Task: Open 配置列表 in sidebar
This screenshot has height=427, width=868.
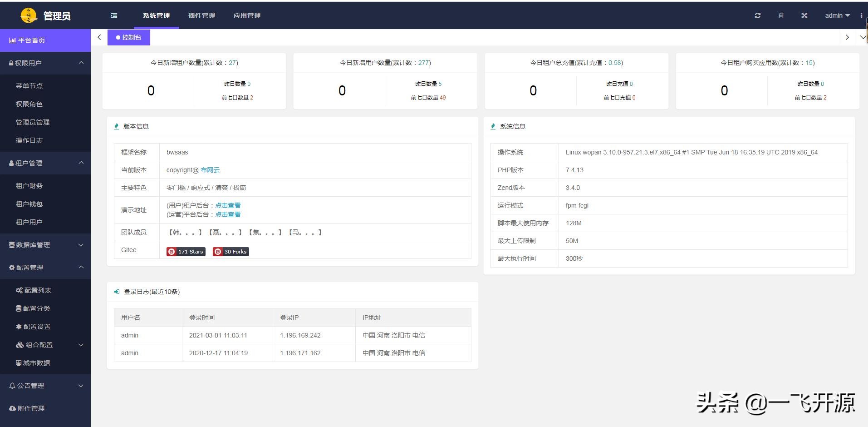Action: pos(34,290)
